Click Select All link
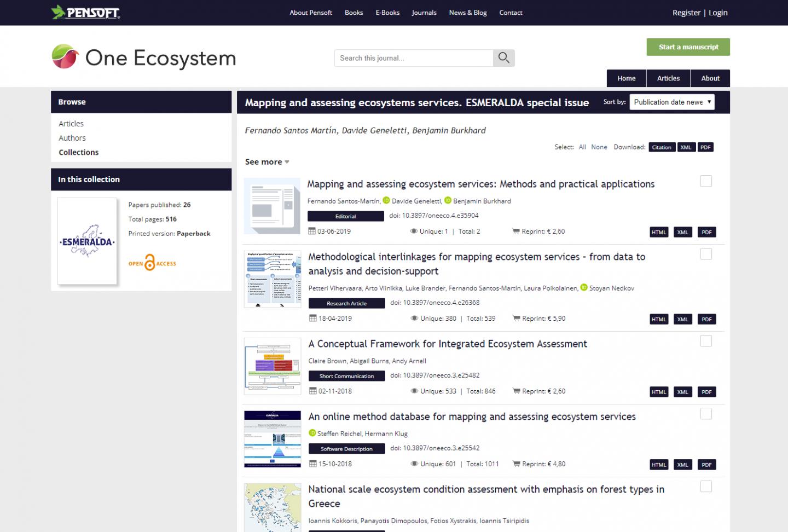The image size is (788, 532). pyautogui.click(x=582, y=147)
